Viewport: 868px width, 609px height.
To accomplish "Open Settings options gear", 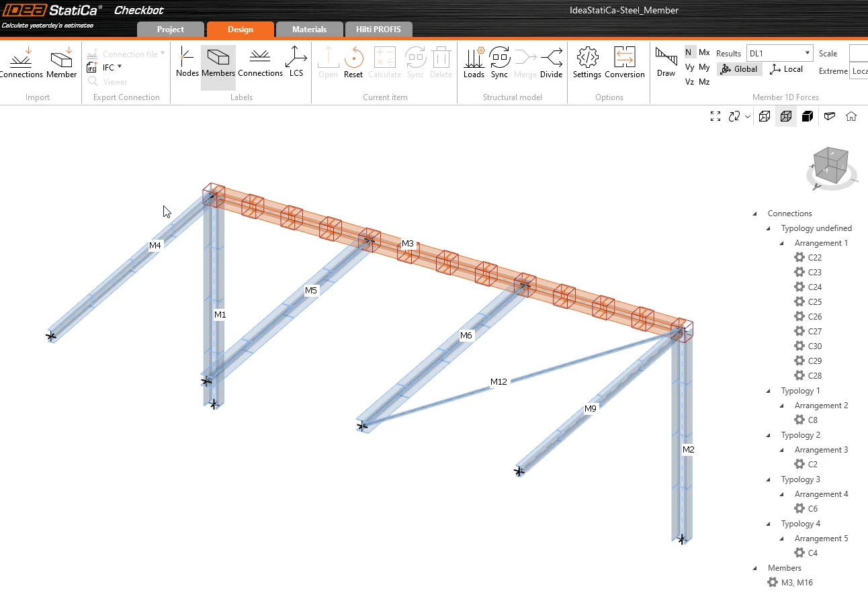I will pos(587,62).
